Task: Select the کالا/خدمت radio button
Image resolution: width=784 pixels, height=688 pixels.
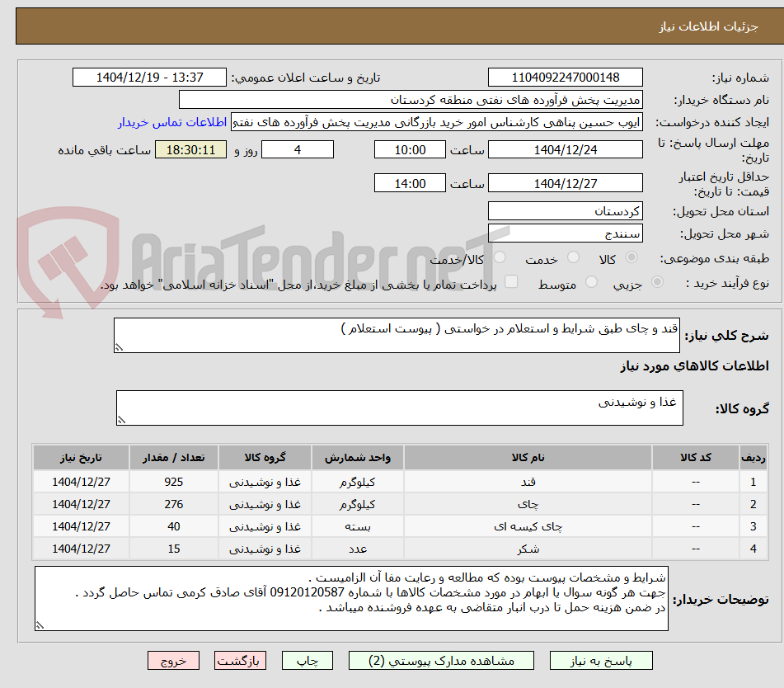Action: point(500,257)
